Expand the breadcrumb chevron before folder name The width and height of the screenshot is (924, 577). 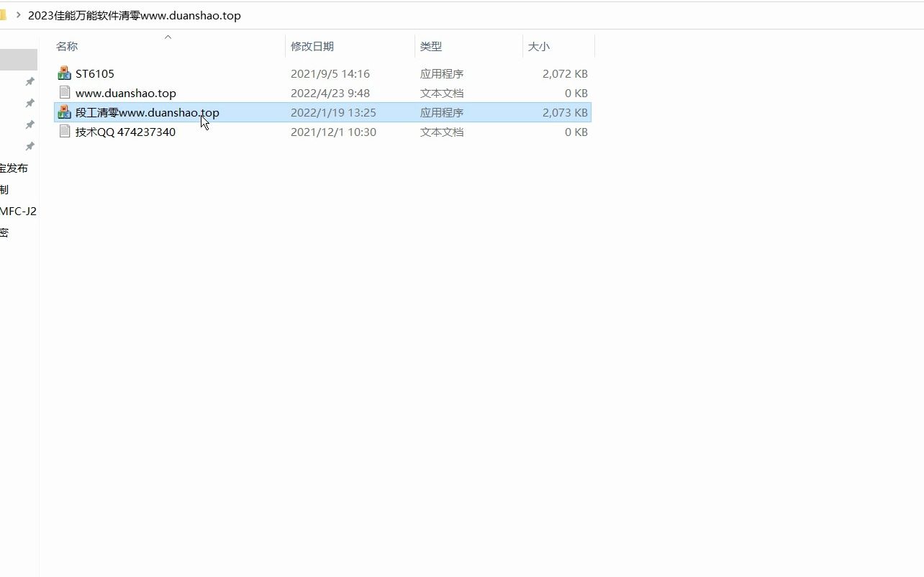click(18, 14)
